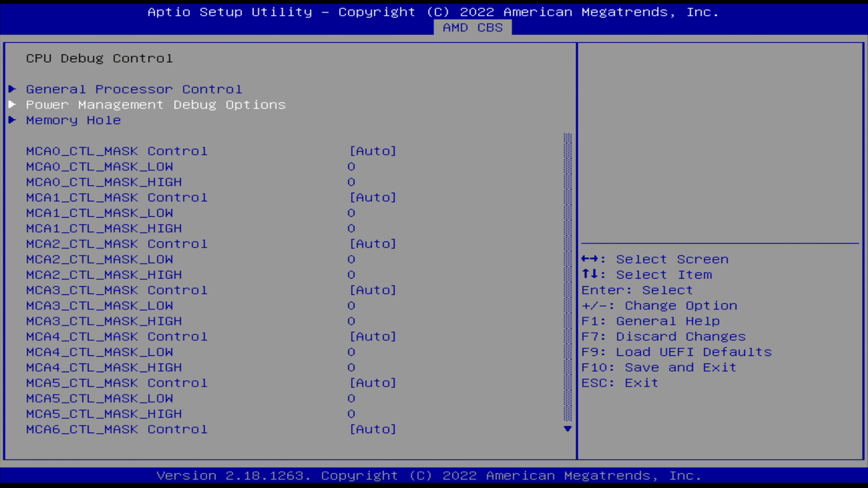Click the settings list scrollbar track

[x=568, y=277]
